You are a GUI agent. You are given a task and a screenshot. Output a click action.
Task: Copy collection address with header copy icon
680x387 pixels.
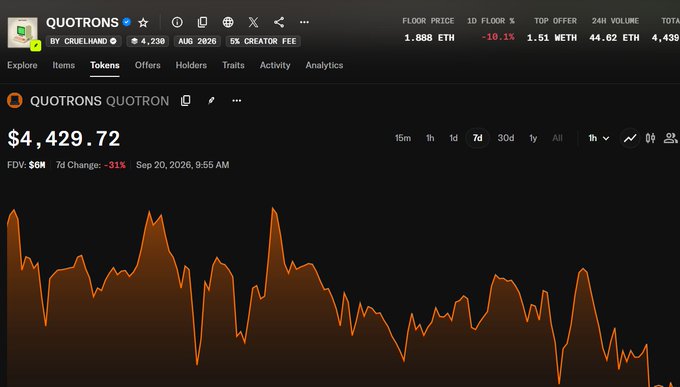(202, 22)
